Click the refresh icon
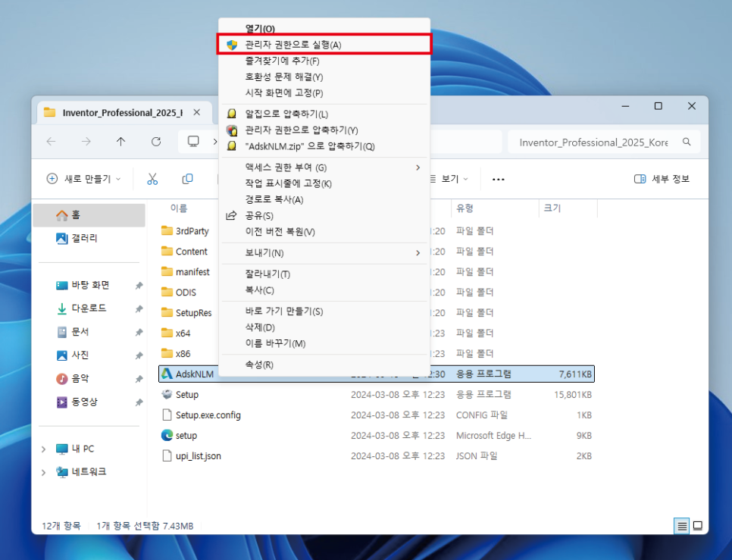This screenshot has height=560, width=732. pyautogui.click(x=156, y=142)
